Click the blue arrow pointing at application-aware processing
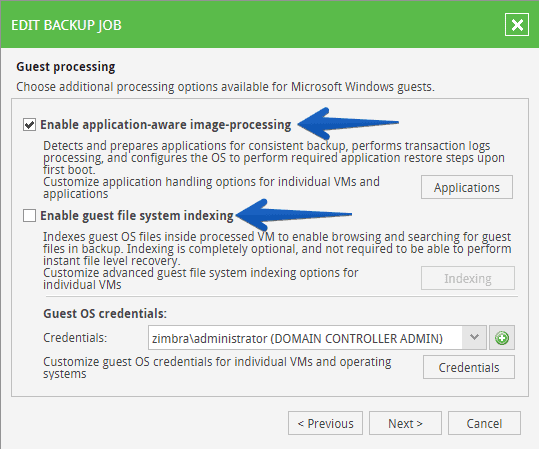 pos(348,123)
